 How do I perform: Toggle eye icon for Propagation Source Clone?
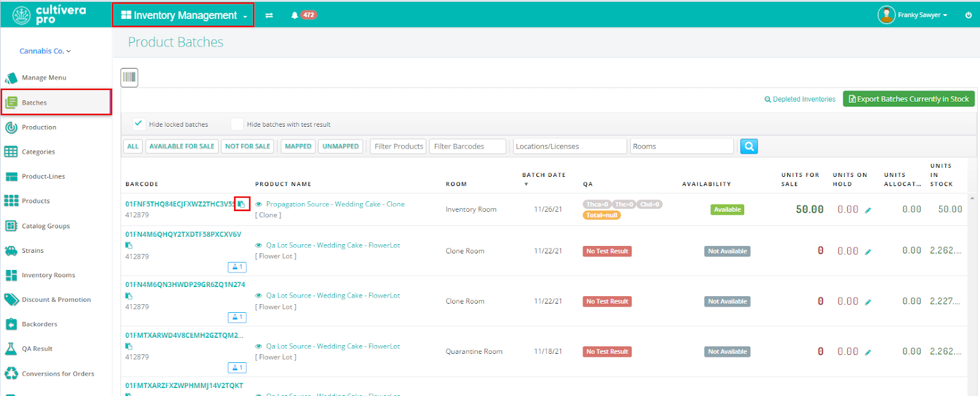[258, 204]
